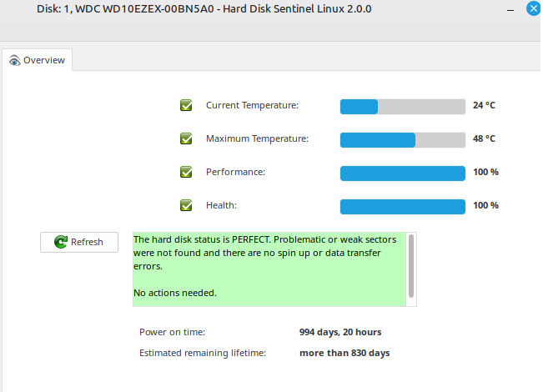543x392 pixels.
Task: Click the green Refresh arrow icon
Action: tap(60, 242)
